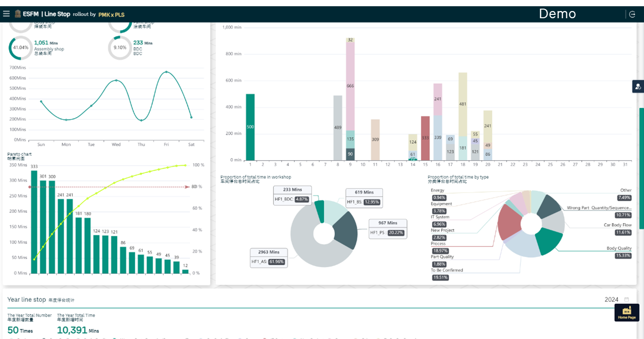
Task: Click the Fri peak point on line chart
Action: click(x=166, y=72)
